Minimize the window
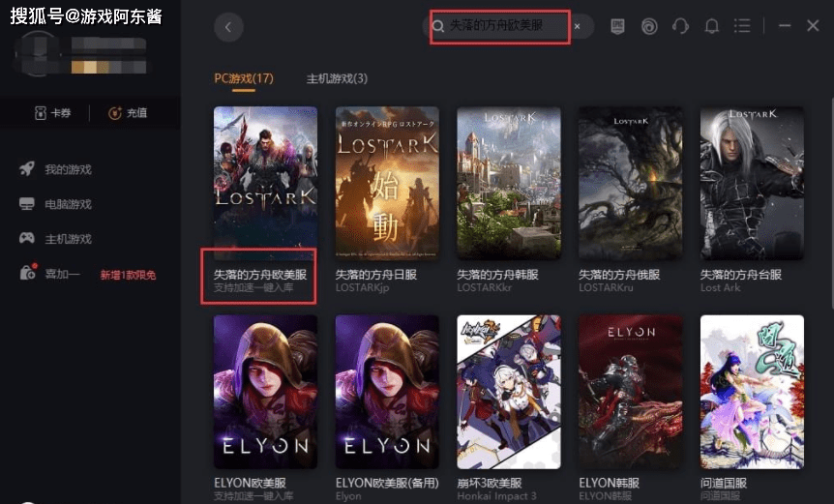The width and height of the screenshot is (834, 504). [785, 25]
